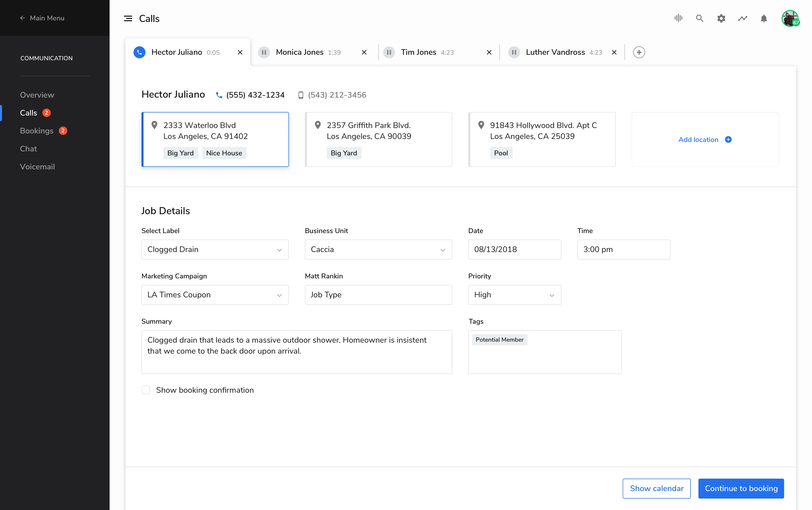812x510 pixels.
Task: Click the analytics trend line icon
Action: (742, 18)
